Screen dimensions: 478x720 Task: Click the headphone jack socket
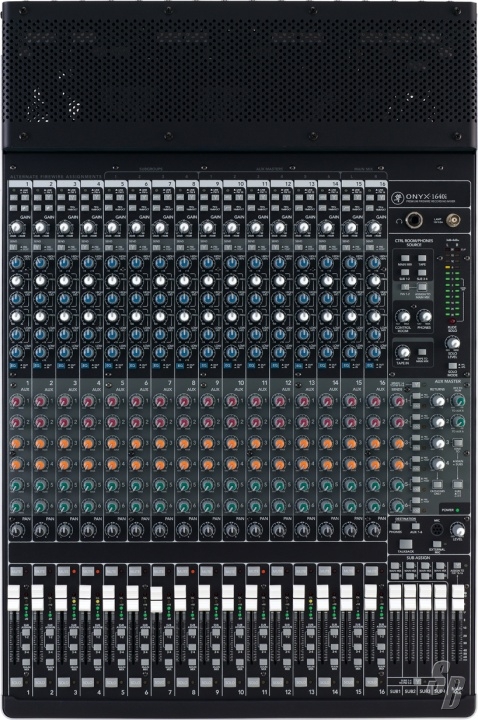coord(415,221)
